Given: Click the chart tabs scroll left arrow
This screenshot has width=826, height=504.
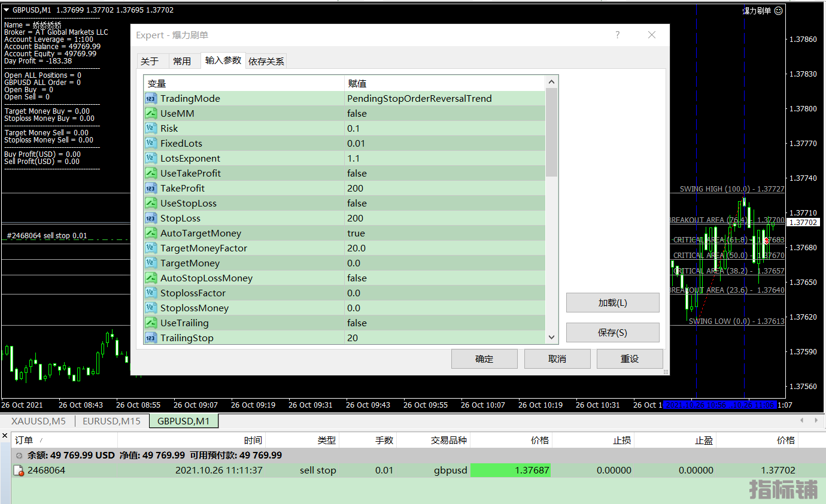Looking at the screenshot, I should (x=801, y=421).
